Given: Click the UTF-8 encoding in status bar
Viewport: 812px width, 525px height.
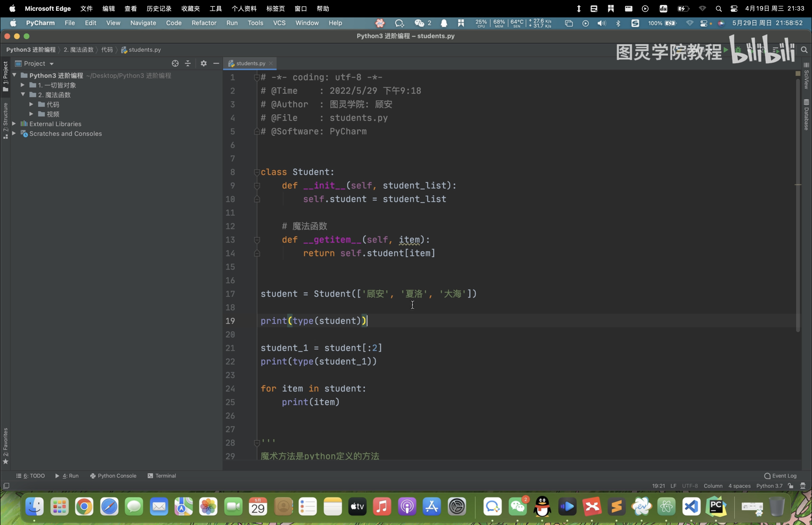Looking at the screenshot, I should tap(690, 486).
